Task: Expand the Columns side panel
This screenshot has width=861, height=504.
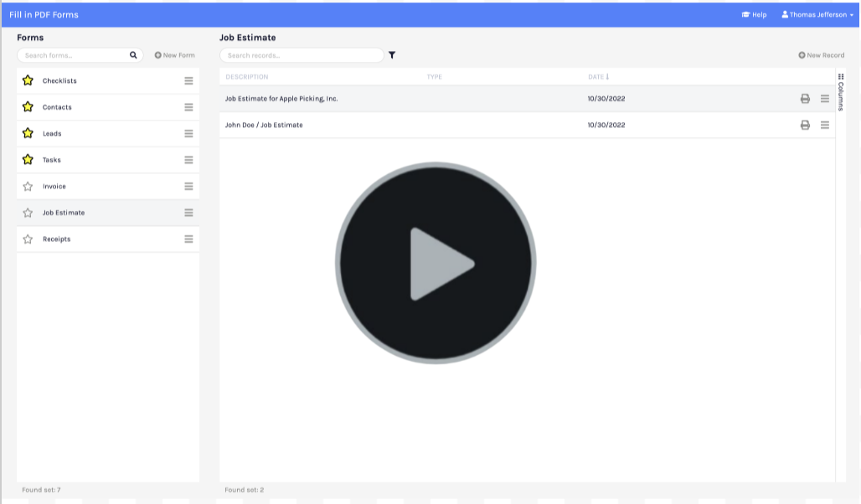Action: [841, 92]
